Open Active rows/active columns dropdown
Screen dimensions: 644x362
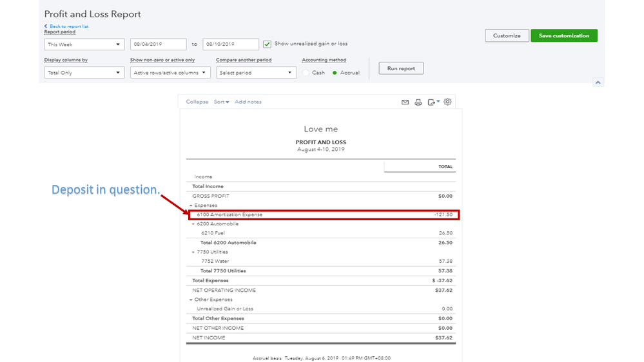(170, 73)
